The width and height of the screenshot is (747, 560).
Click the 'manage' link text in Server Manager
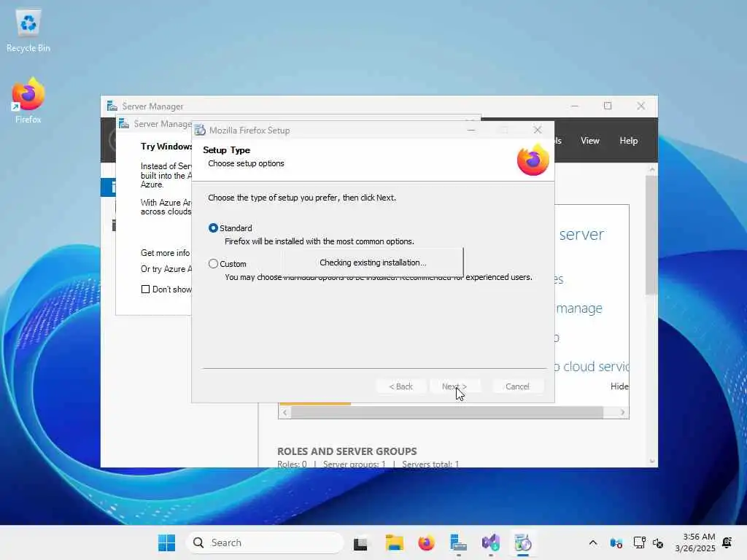click(x=579, y=308)
